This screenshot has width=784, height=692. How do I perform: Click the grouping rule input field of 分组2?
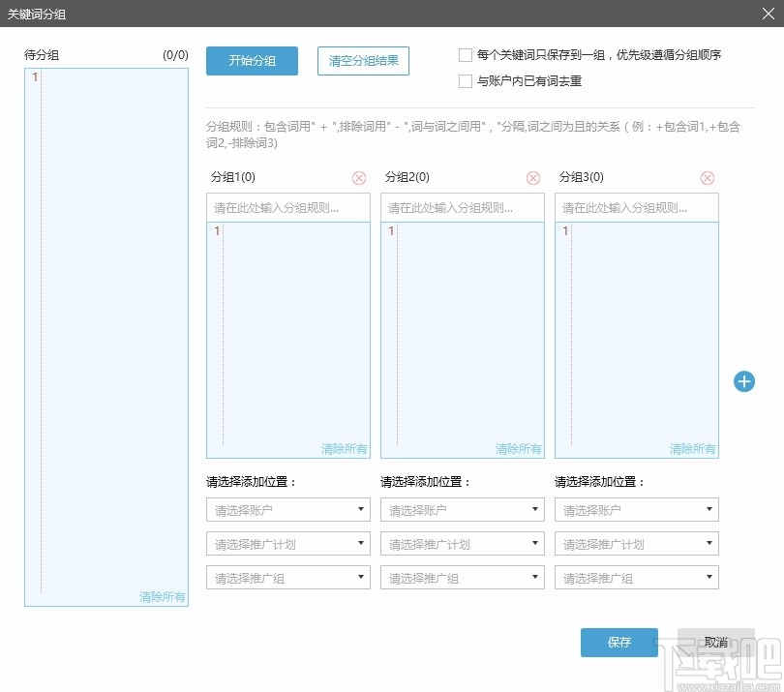(462, 206)
